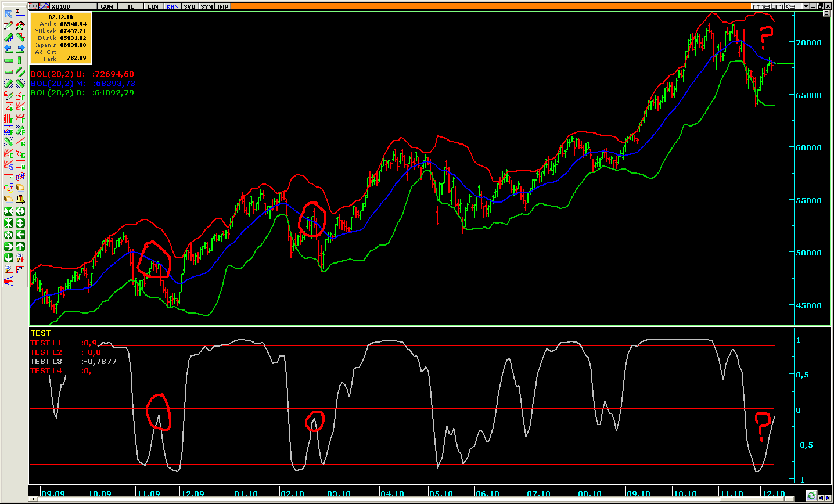Open the SYM tab button
Screen dimensions: 834x504
pos(206,6)
